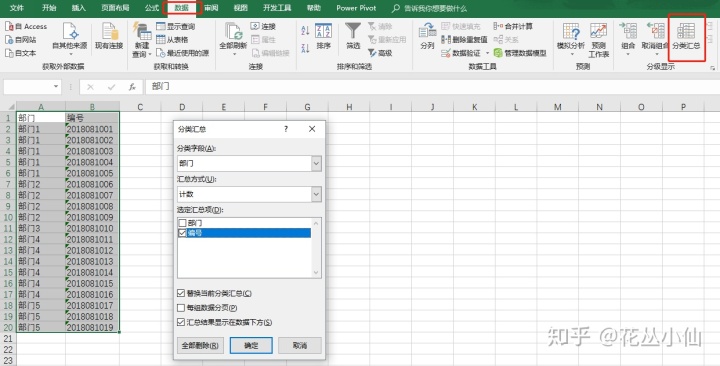Expand the 数据验证 dropdown arrow

[487, 53]
